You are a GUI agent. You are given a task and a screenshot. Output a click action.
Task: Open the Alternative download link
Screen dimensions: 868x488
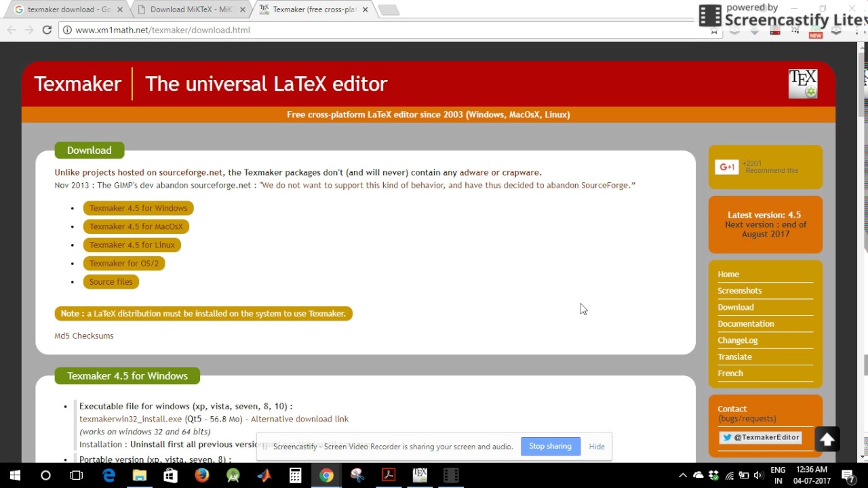coord(300,419)
